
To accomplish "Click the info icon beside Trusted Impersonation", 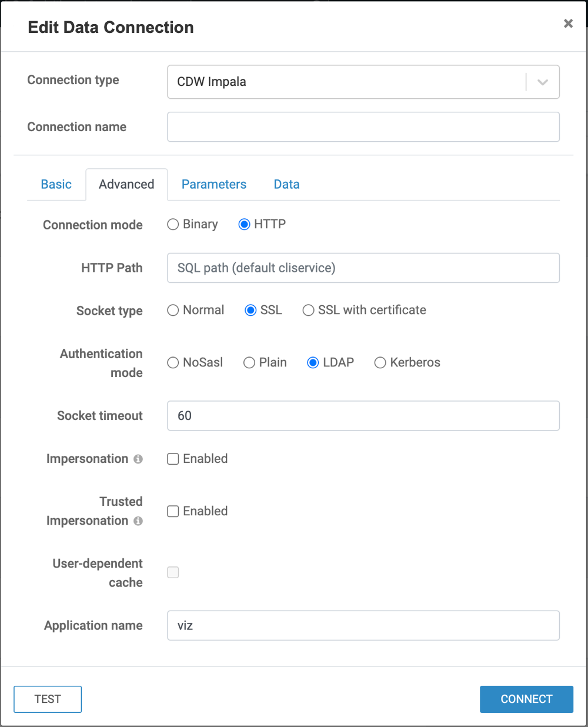I will [138, 521].
